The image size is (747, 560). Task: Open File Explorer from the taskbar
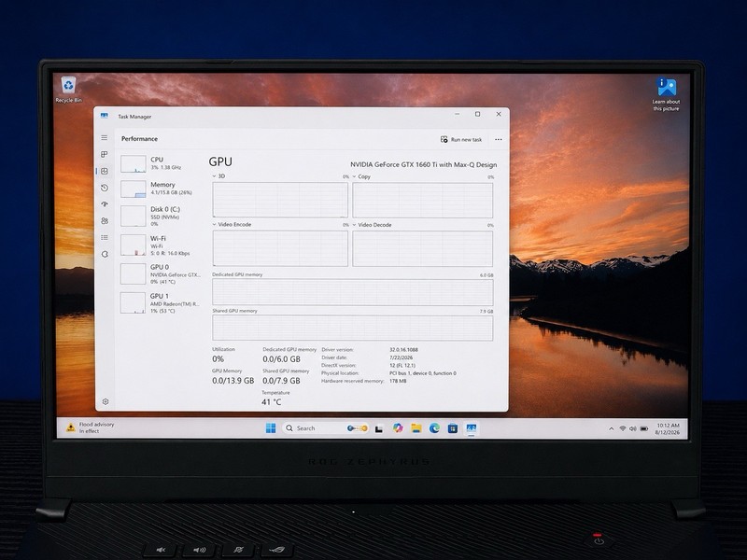coord(416,428)
